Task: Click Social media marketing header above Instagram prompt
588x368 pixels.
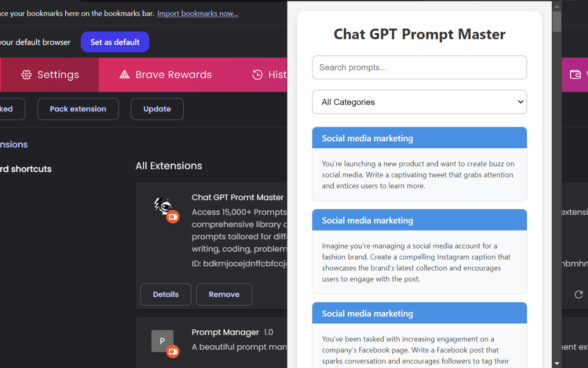Action: (419, 220)
